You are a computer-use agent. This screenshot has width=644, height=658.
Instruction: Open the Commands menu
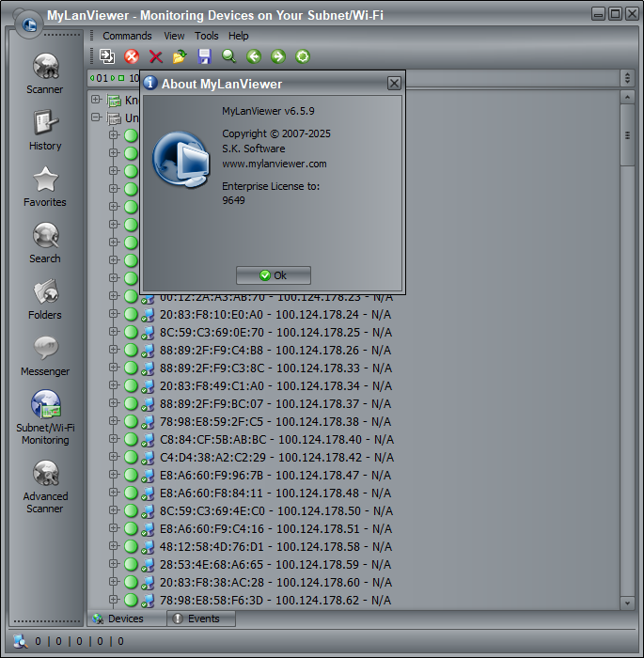point(127,36)
